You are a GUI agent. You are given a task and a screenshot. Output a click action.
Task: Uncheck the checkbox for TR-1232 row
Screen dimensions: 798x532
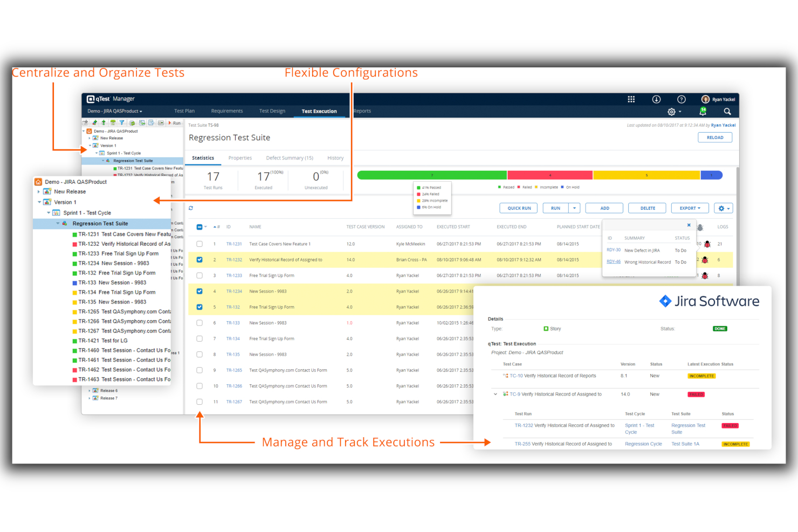200,260
